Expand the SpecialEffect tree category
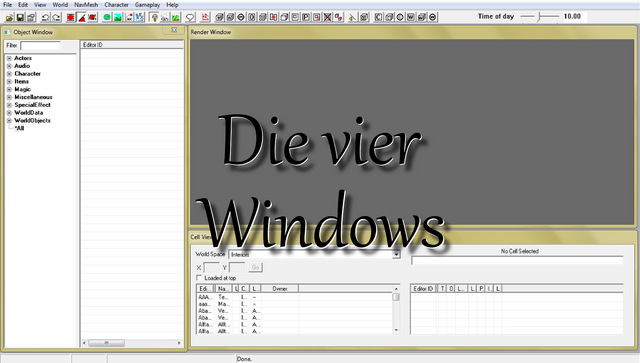 (x=9, y=105)
